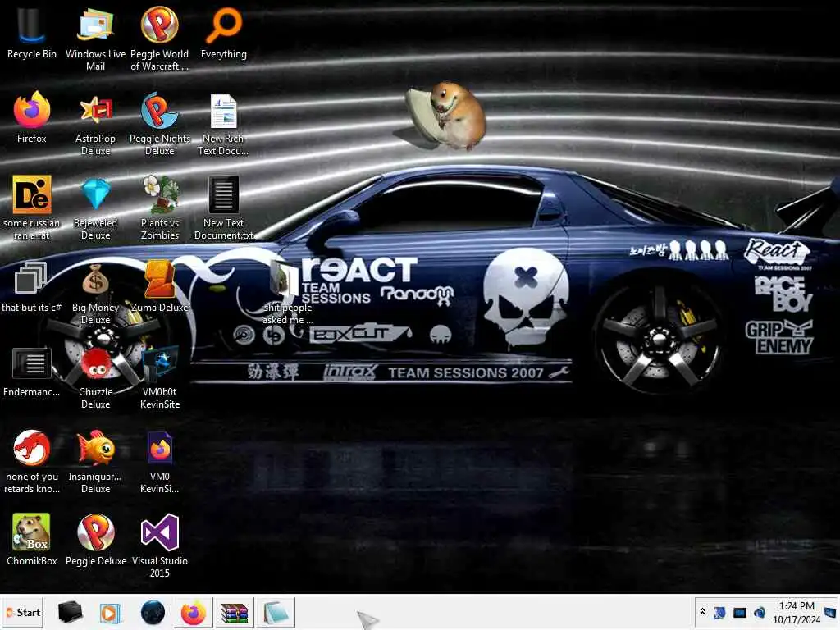Select the VM0b0t KevinSite shortcut
840x630 pixels.
point(160,377)
